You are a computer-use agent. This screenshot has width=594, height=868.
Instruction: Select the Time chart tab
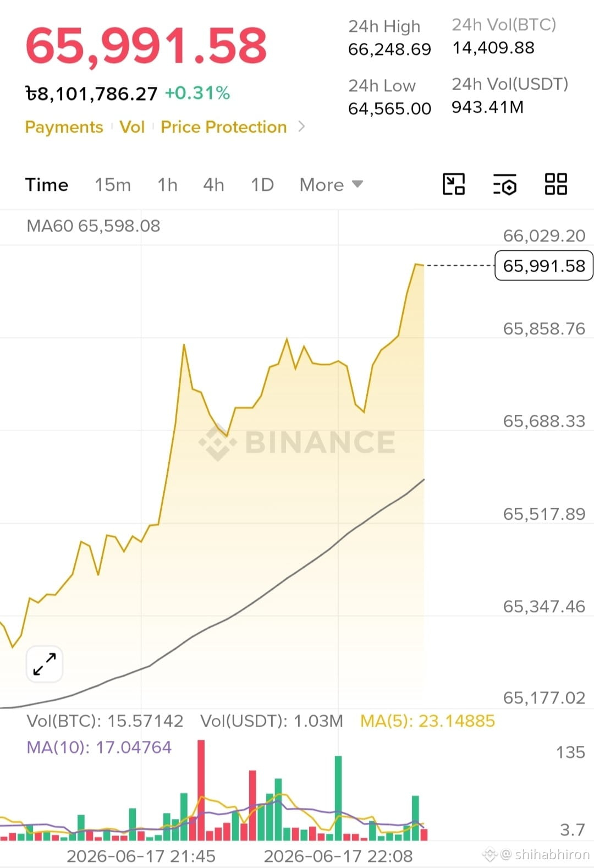pos(47,185)
